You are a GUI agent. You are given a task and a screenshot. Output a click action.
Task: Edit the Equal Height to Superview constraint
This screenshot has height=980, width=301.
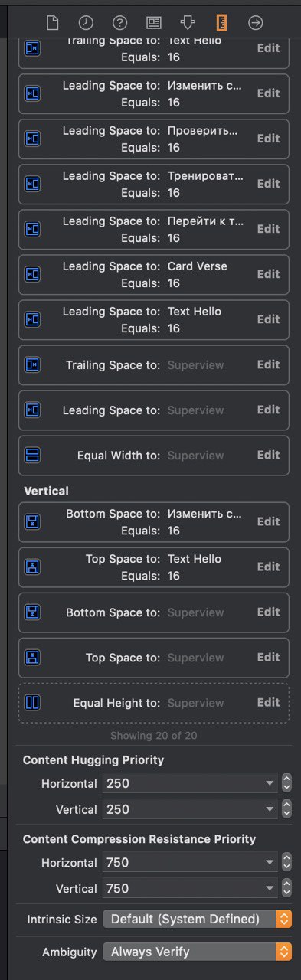pos(268,702)
